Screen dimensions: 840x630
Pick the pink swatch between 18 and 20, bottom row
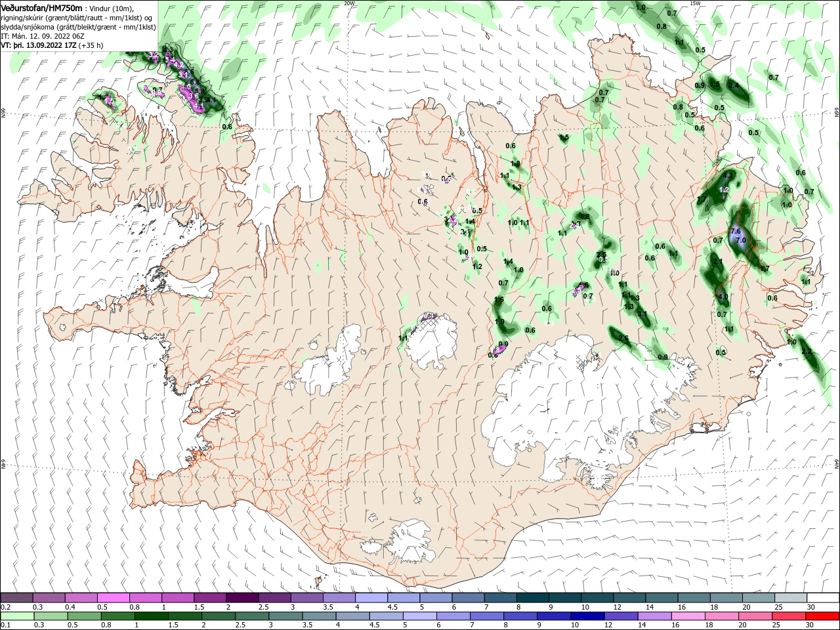[722, 616]
